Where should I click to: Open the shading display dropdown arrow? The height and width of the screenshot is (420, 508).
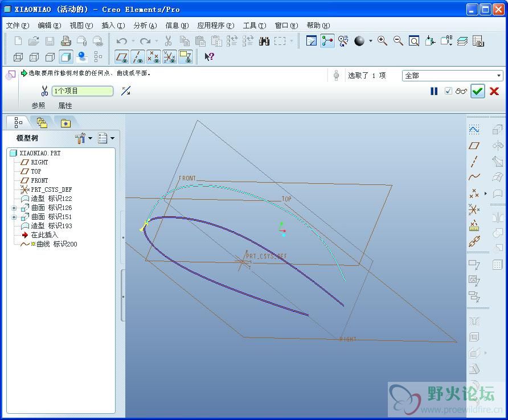tap(370, 41)
